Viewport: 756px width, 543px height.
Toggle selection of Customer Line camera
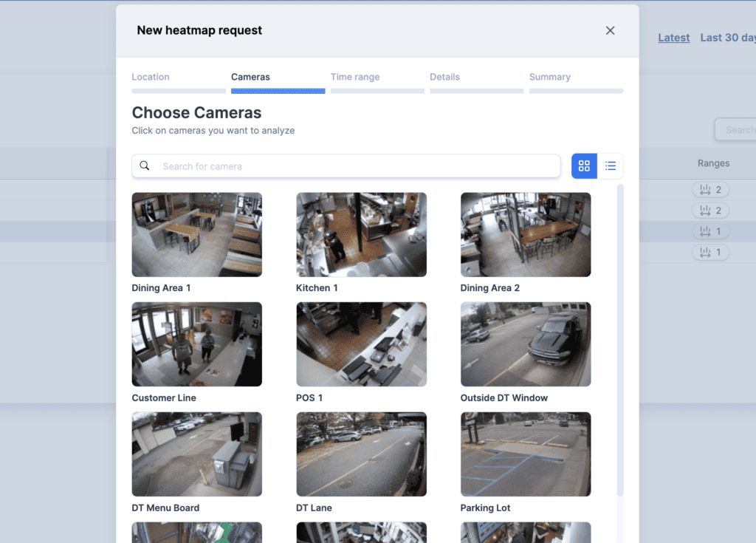196,344
